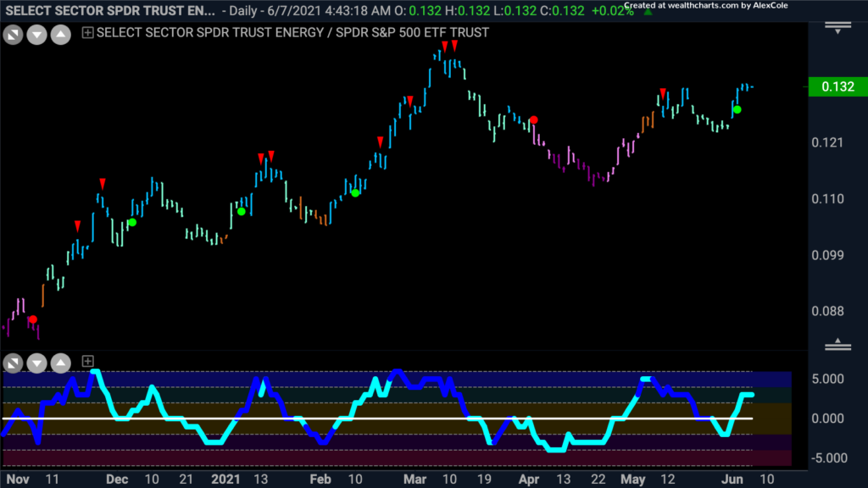This screenshot has width=868, height=488.
Task: Click the green dot signal in early June
Action: (737, 110)
